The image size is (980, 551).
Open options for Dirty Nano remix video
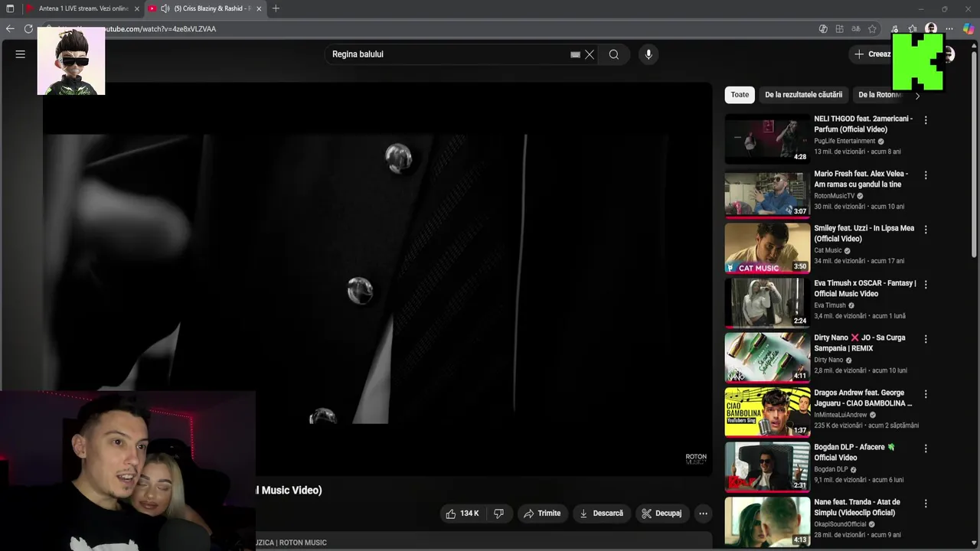[926, 339]
